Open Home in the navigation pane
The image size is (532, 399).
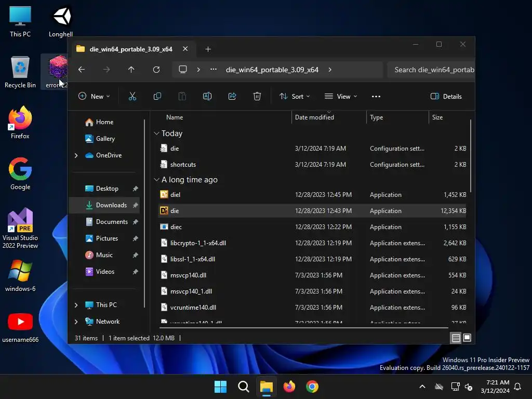104,122
